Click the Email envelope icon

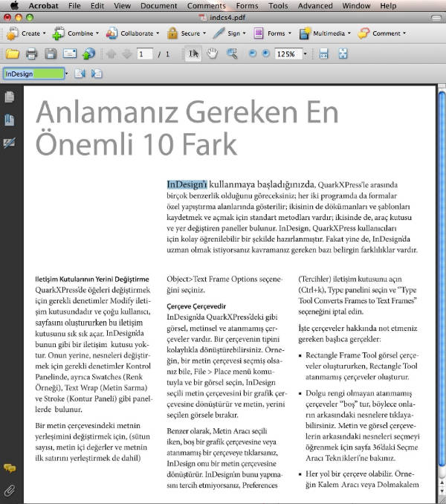pyautogui.click(x=70, y=54)
